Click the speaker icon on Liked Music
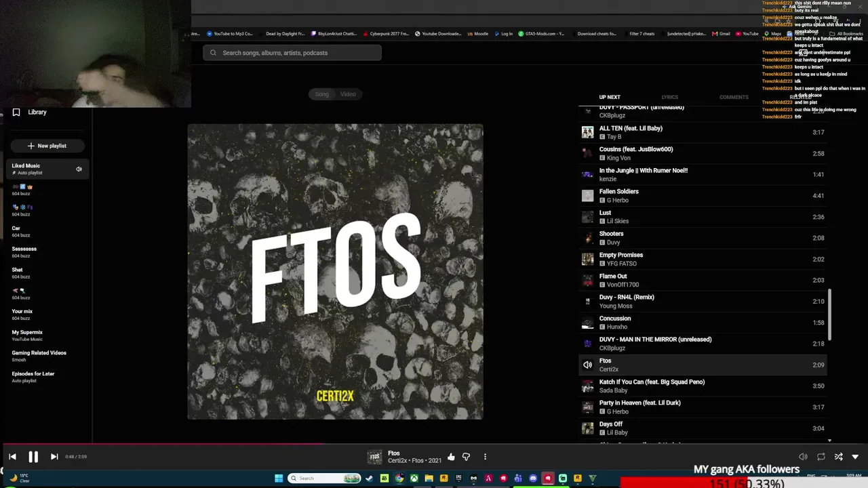Image resolution: width=868 pixels, height=488 pixels. point(79,169)
